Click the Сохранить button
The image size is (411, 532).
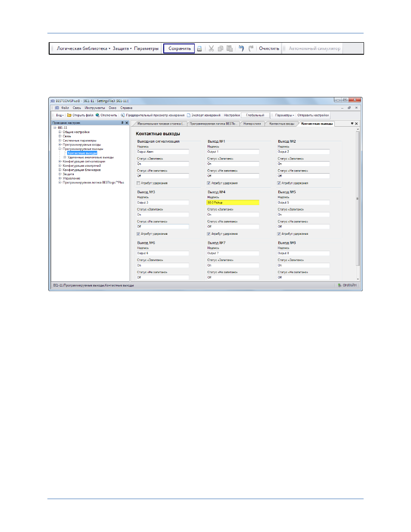point(179,49)
